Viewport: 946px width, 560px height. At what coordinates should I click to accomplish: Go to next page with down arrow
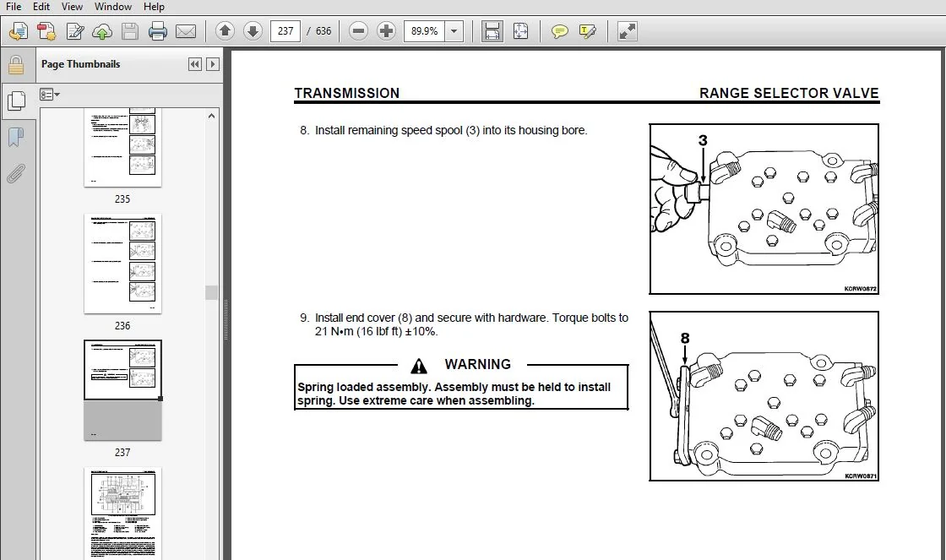pyautogui.click(x=253, y=30)
